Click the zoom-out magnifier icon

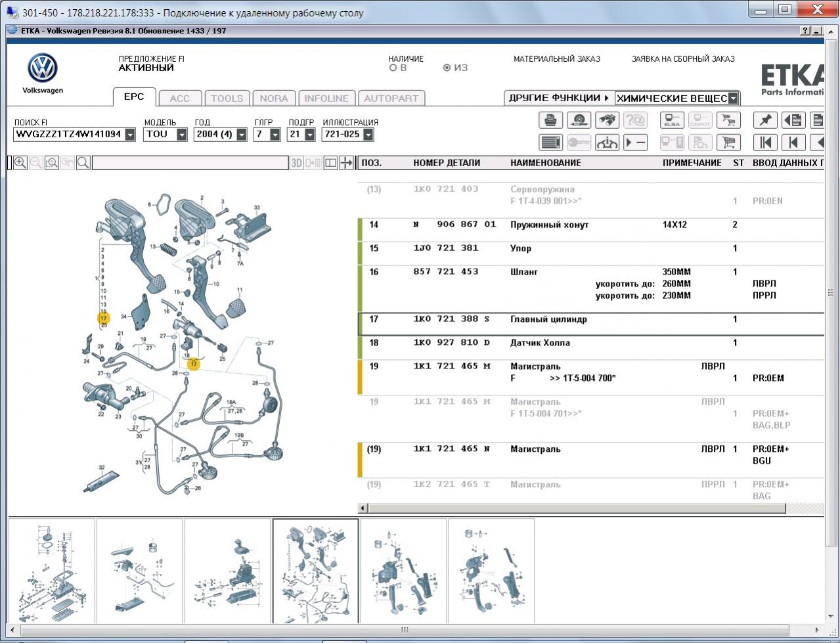(x=36, y=163)
